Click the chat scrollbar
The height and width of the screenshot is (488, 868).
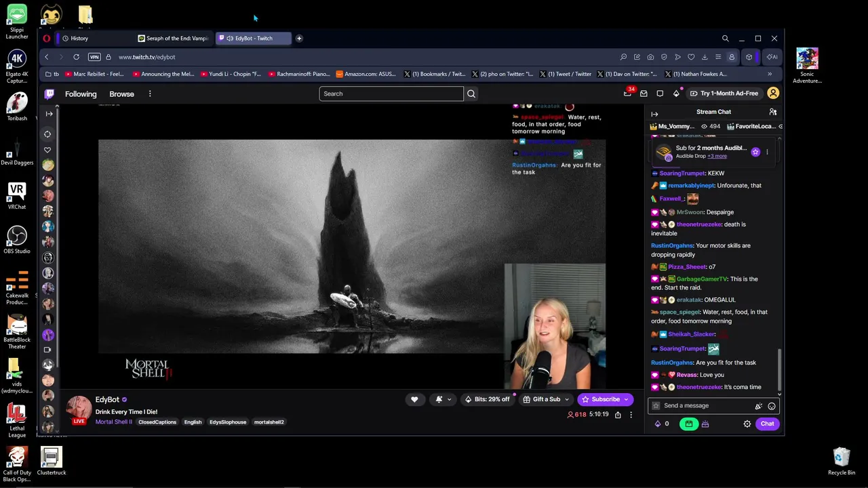pos(779,369)
